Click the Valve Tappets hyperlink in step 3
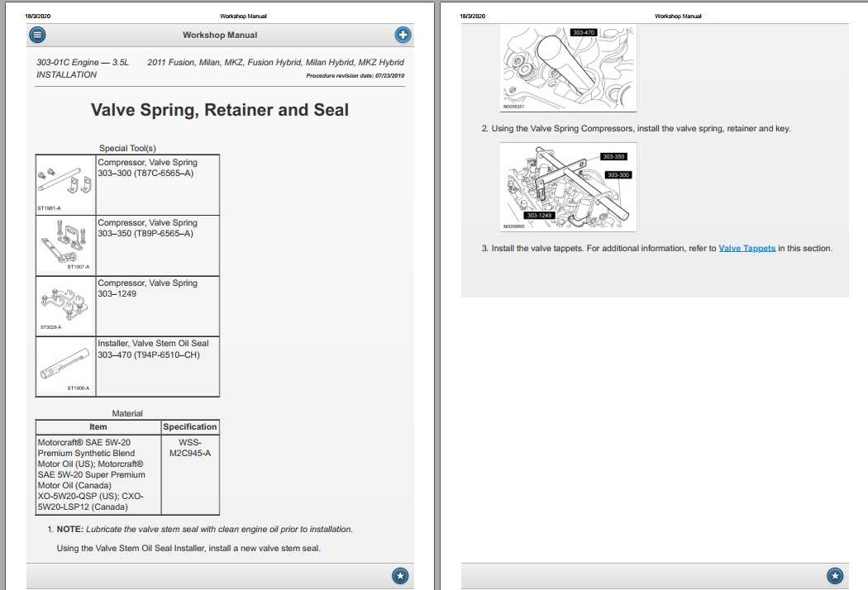Viewport: 868px width, 590px height. point(746,247)
